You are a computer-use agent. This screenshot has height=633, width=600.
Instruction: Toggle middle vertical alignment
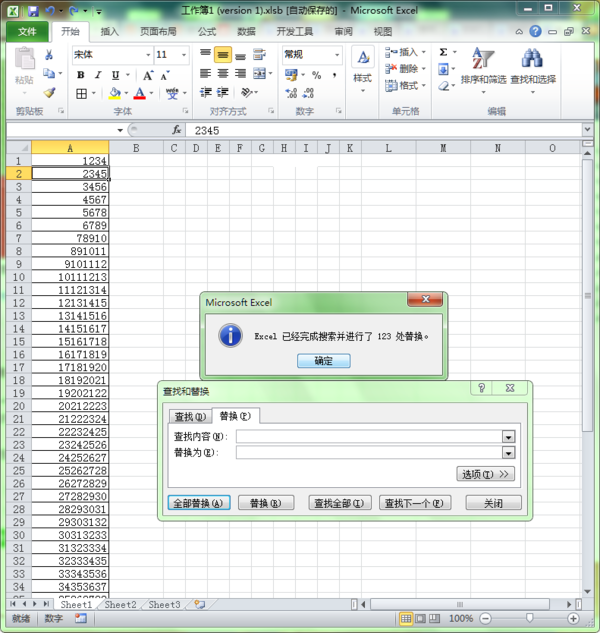click(223, 55)
